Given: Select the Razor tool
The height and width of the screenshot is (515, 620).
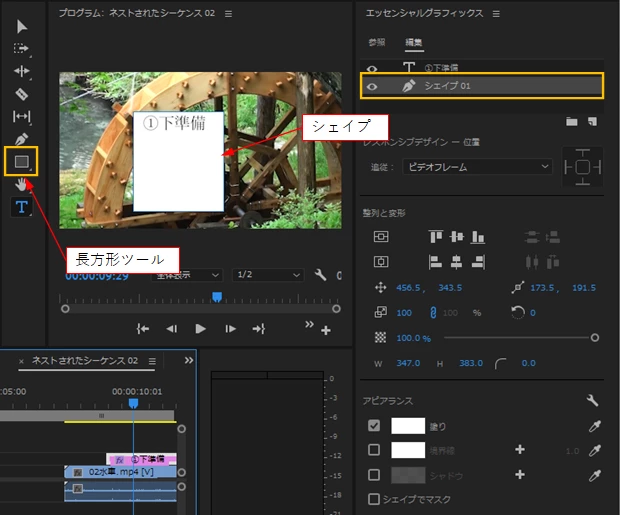Looking at the screenshot, I should point(21,94).
